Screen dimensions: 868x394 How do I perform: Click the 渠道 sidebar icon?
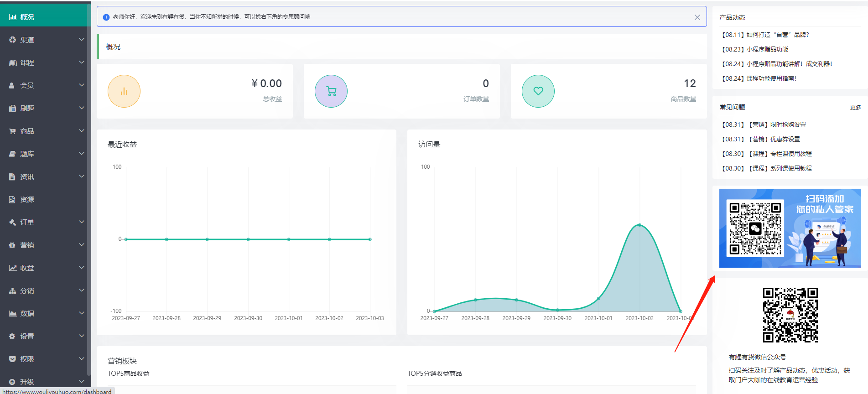(12, 40)
